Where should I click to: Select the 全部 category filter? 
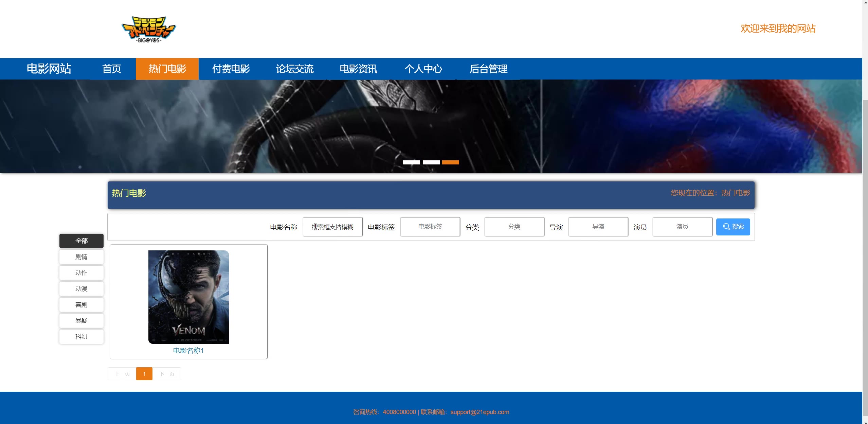[82, 241]
